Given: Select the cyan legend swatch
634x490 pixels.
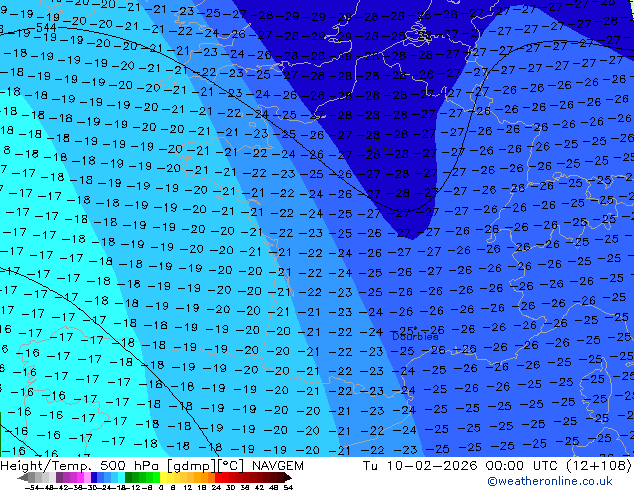Looking at the screenshot, I should click(121, 477).
